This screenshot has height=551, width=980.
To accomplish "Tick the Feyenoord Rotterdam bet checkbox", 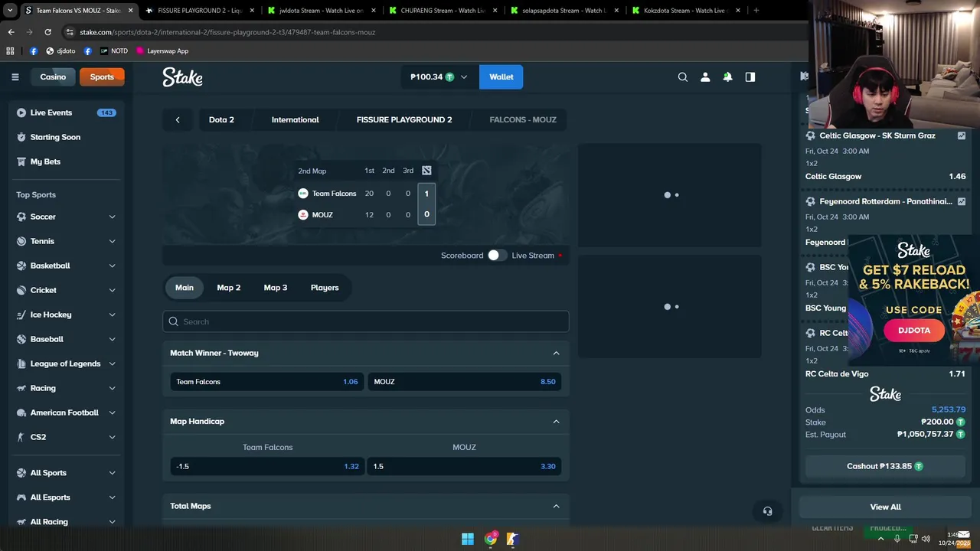I will click(962, 201).
